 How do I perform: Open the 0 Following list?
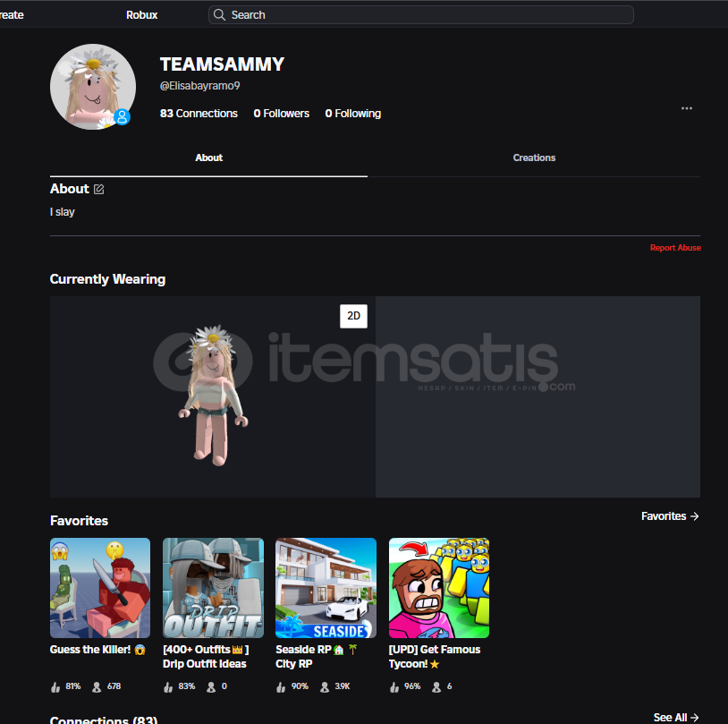(x=353, y=114)
